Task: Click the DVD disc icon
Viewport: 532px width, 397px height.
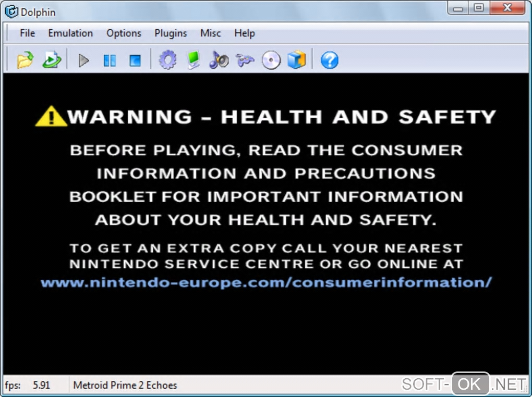Action: point(271,60)
